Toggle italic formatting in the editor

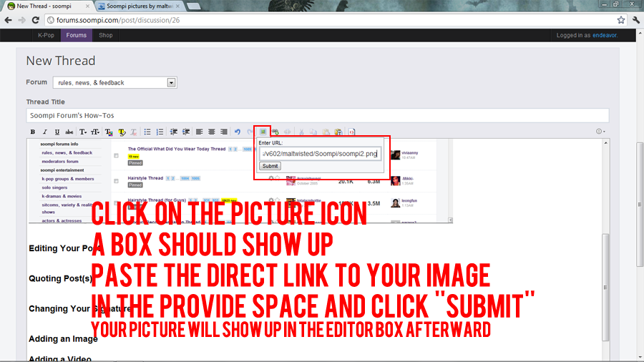[45, 132]
